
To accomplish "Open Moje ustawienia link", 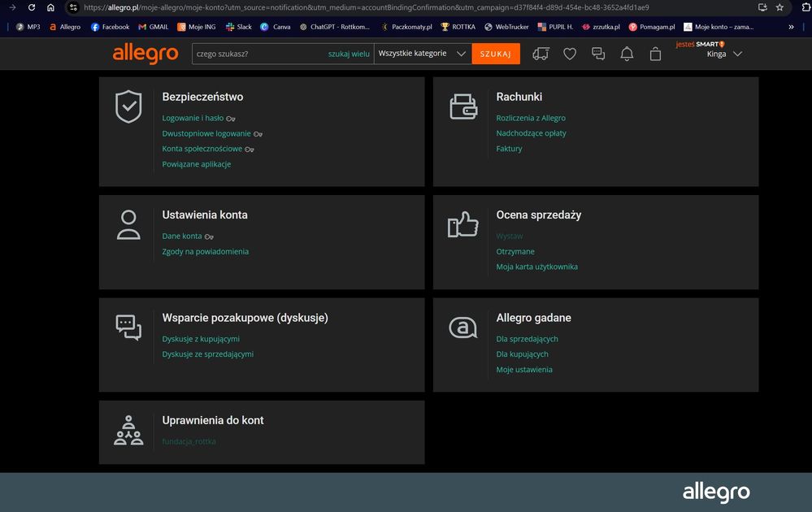I will click(524, 370).
